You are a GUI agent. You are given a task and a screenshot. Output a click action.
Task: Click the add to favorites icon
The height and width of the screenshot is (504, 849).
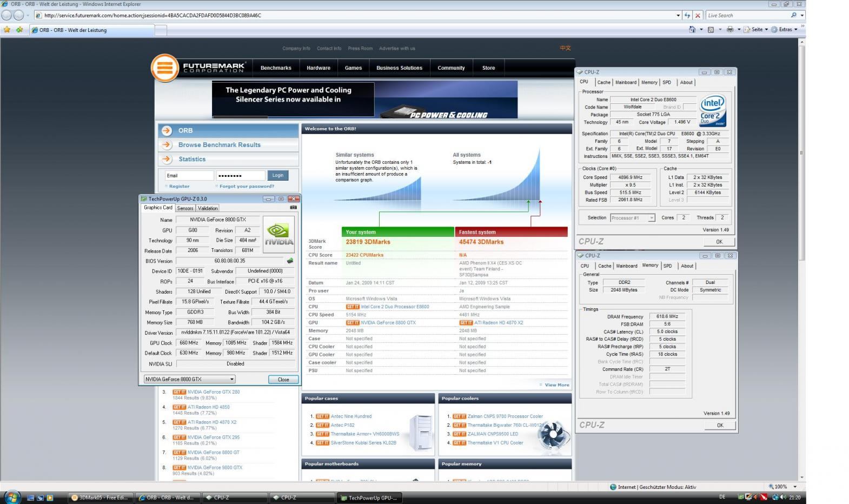pos(19,30)
